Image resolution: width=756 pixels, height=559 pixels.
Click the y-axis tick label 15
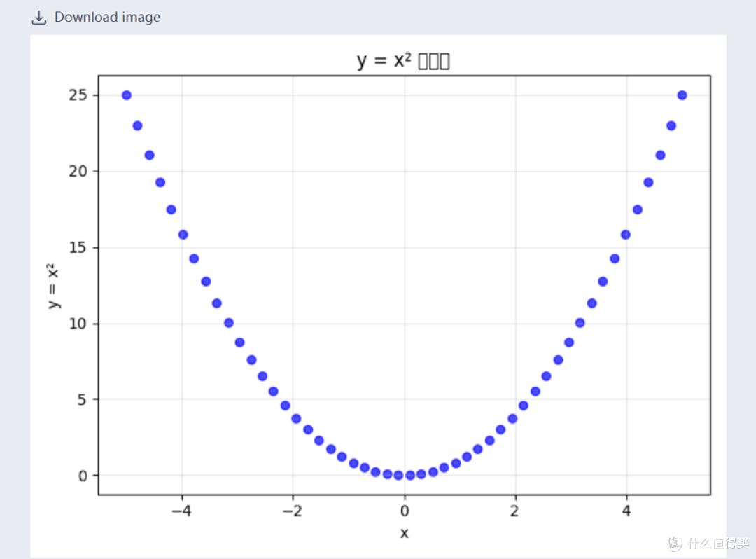(x=78, y=247)
